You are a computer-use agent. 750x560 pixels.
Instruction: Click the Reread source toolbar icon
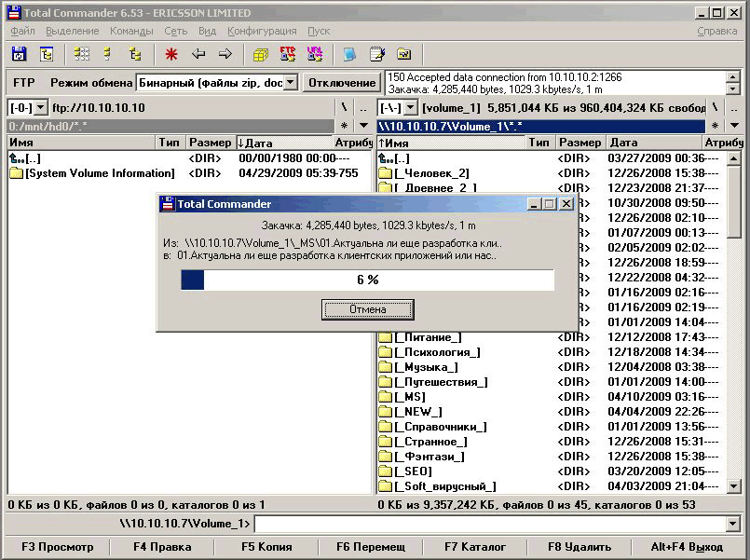[x=19, y=54]
